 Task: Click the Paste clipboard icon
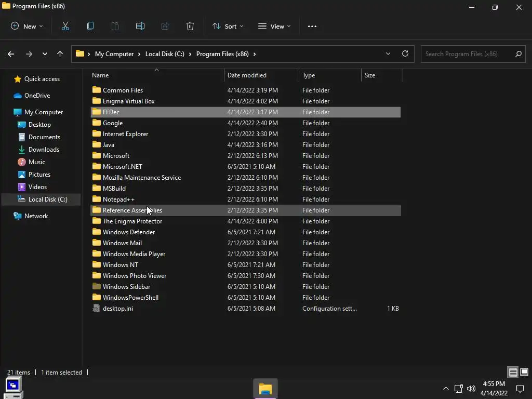click(x=115, y=26)
